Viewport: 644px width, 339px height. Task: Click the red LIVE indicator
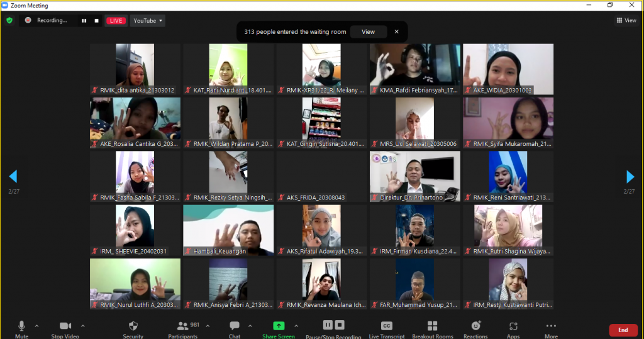(116, 21)
